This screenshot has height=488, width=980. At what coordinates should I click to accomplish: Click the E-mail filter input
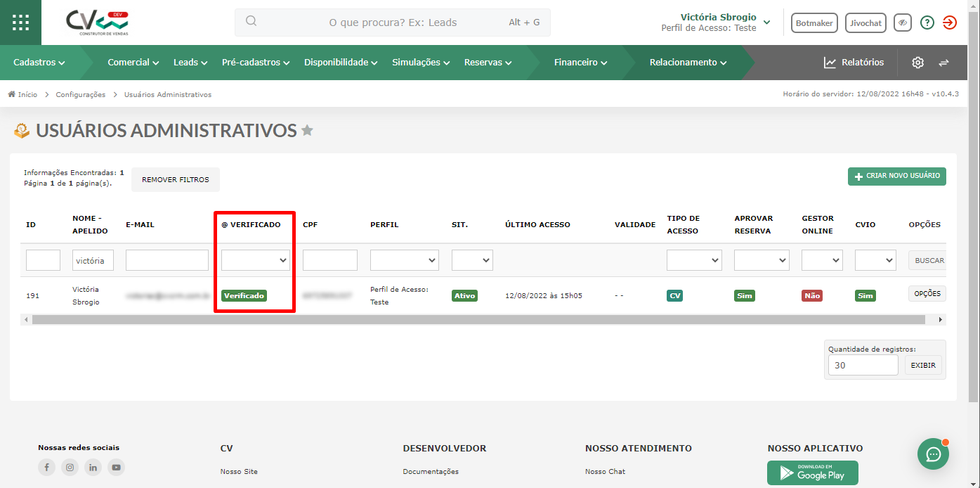(167, 260)
